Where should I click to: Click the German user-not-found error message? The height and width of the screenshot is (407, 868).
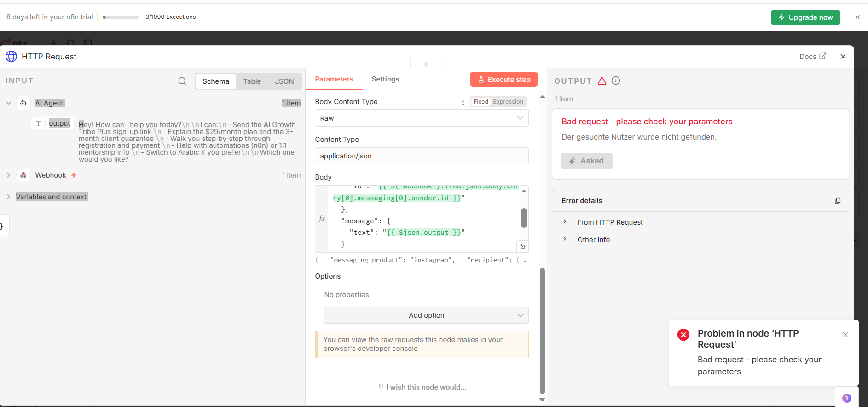click(x=639, y=137)
